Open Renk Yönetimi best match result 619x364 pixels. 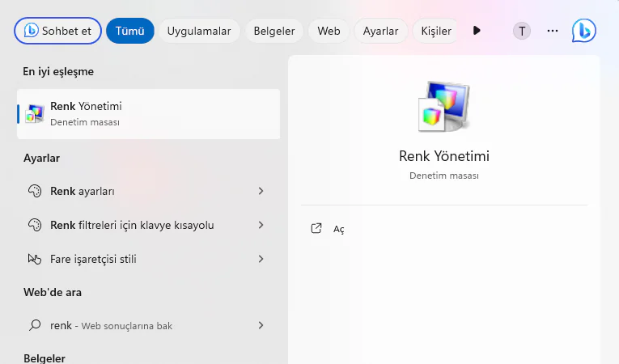point(148,114)
